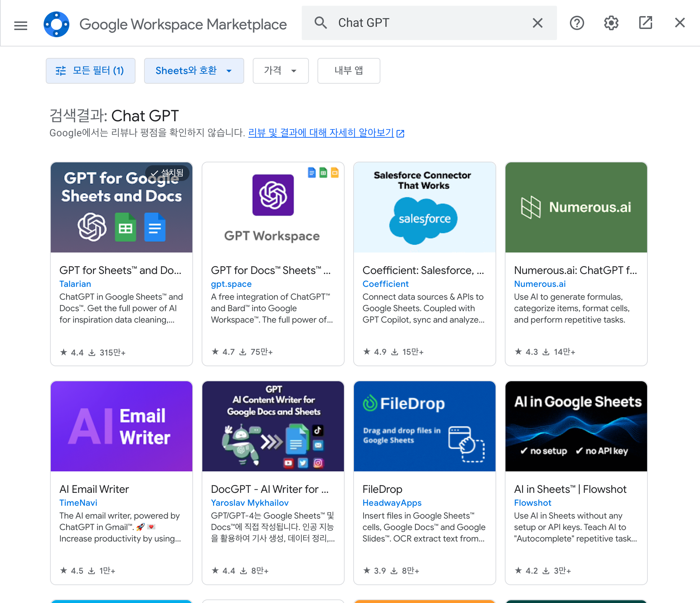Click the 4.9 star rating on Coefficient card
Viewport: 700px width, 603px height.
[375, 352]
